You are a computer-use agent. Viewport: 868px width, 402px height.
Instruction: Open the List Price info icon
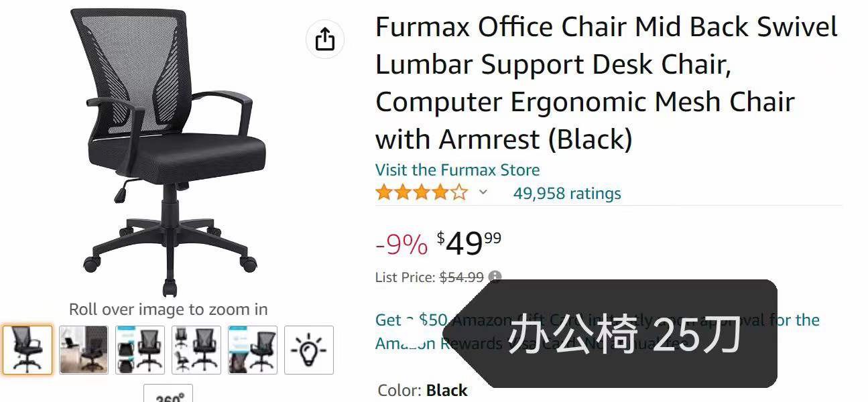point(495,277)
